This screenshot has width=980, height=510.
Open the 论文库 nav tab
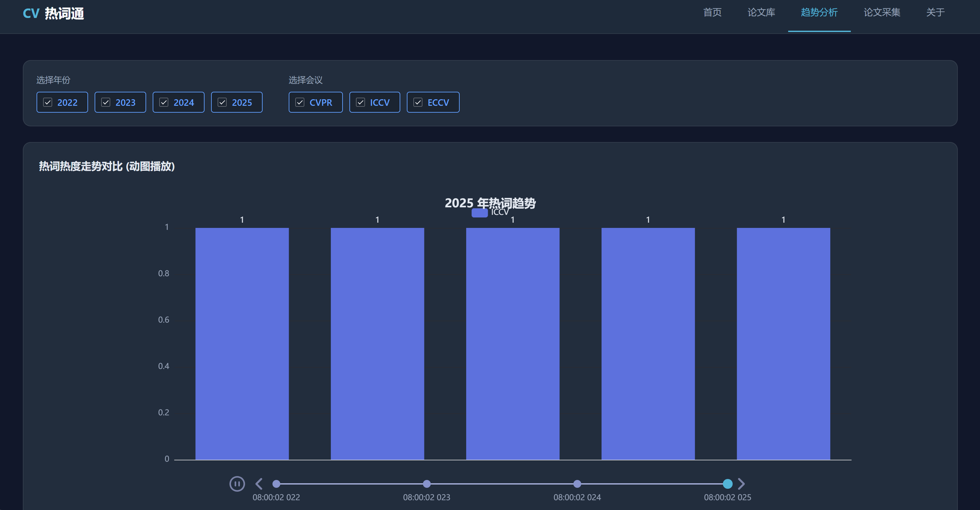pos(761,12)
